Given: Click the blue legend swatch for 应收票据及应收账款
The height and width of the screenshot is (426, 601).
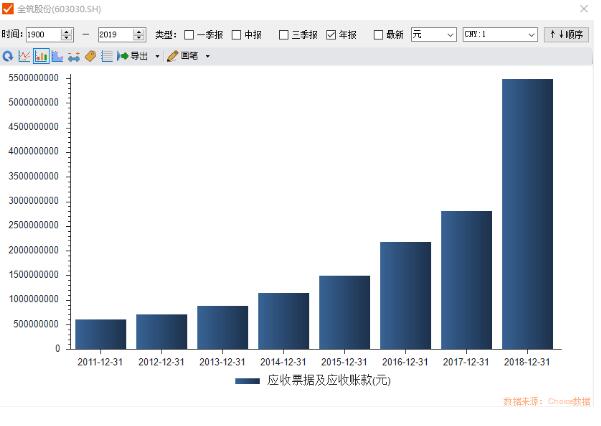Looking at the screenshot, I should 247,381.
